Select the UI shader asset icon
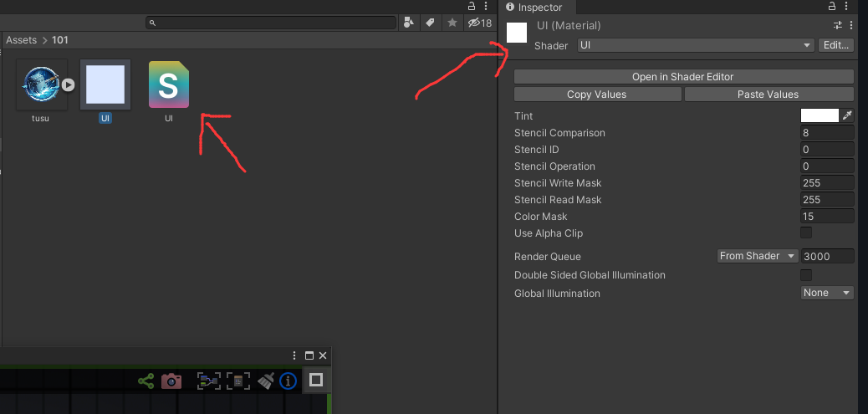 tap(169, 84)
